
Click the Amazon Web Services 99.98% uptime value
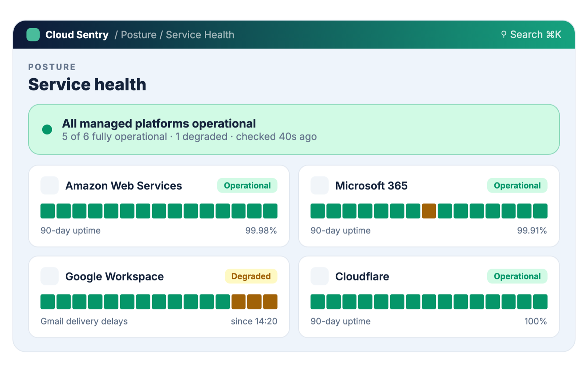pyautogui.click(x=261, y=230)
